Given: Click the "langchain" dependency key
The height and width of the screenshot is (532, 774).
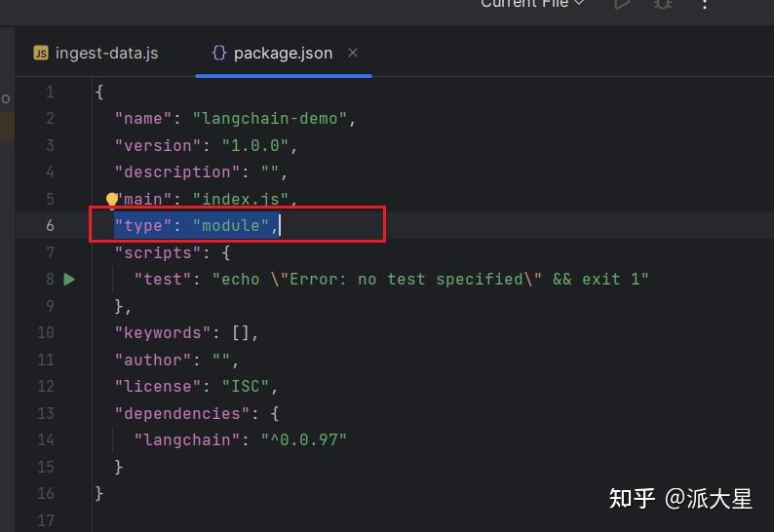Looking at the screenshot, I should (187, 439).
